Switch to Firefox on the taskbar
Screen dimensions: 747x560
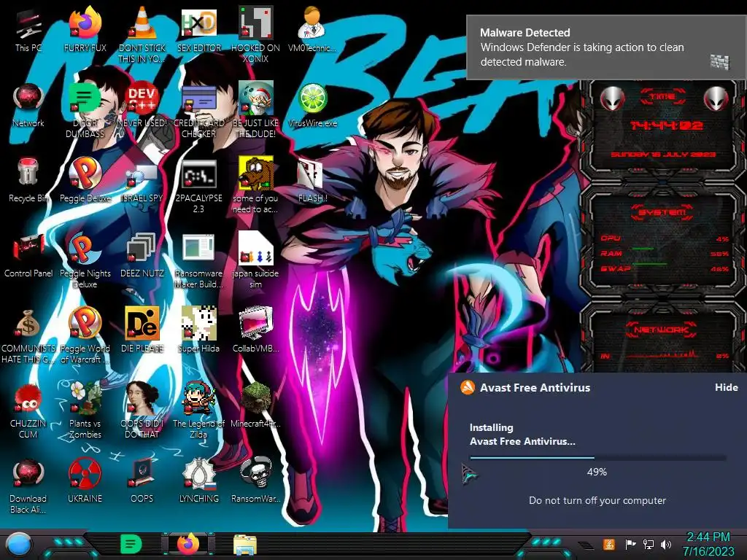click(x=188, y=544)
